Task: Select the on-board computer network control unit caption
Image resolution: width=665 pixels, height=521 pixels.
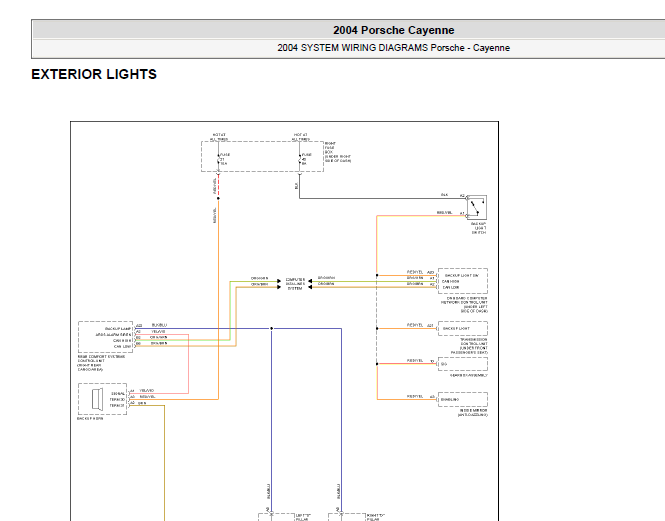Action: pyautogui.click(x=464, y=305)
